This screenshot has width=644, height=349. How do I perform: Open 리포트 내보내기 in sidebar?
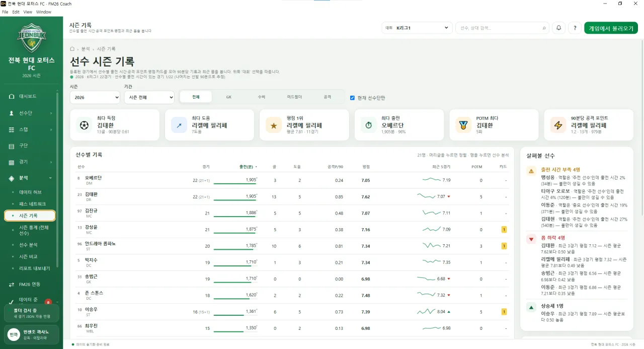click(34, 268)
